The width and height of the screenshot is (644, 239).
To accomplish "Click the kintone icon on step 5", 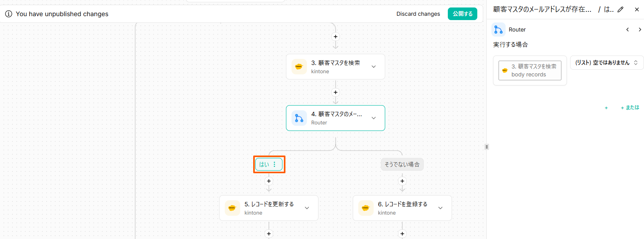I will click(x=232, y=208).
